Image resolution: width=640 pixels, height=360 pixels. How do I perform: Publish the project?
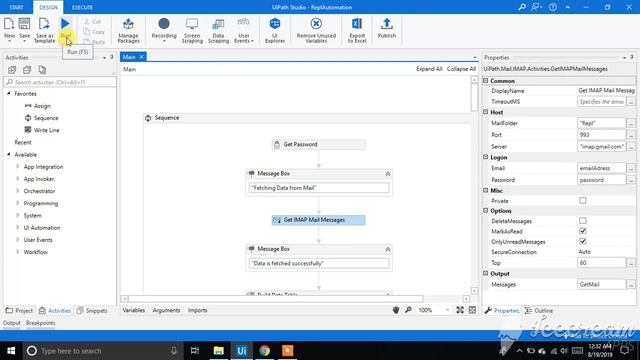[x=387, y=29]
